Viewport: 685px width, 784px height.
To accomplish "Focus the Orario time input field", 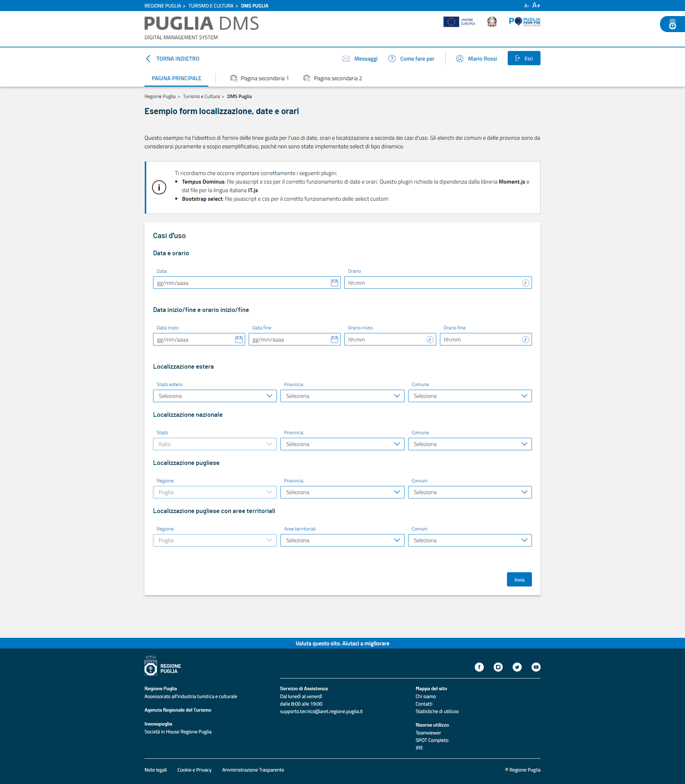I will coord(438,283).
